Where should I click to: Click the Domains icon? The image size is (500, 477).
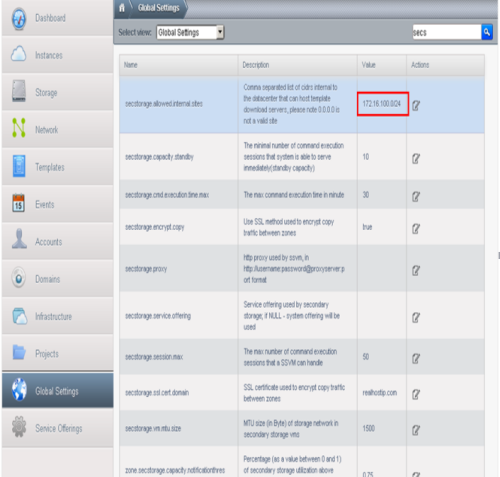point(19,277)
